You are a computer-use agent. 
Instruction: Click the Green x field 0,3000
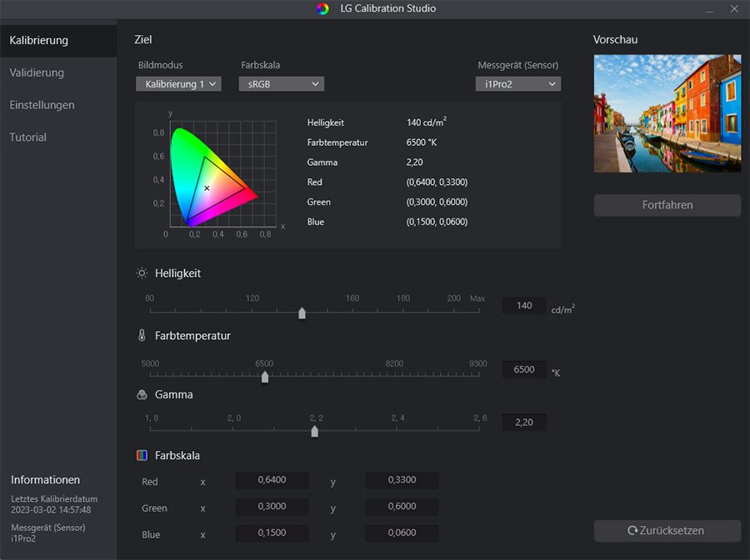point(272,507)
